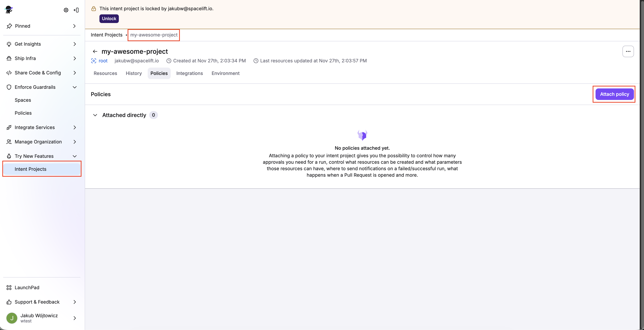Click the logout icon near the gear
Image resolution: width=644 pixels, height=330 pixels.
(x=76, y=10)
